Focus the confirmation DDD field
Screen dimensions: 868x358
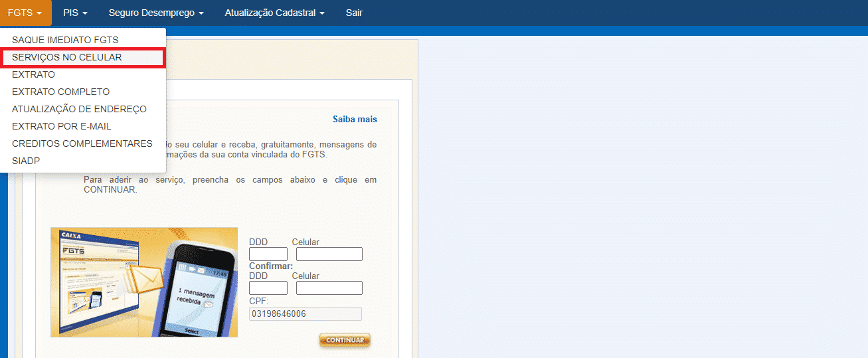point(268,288)
